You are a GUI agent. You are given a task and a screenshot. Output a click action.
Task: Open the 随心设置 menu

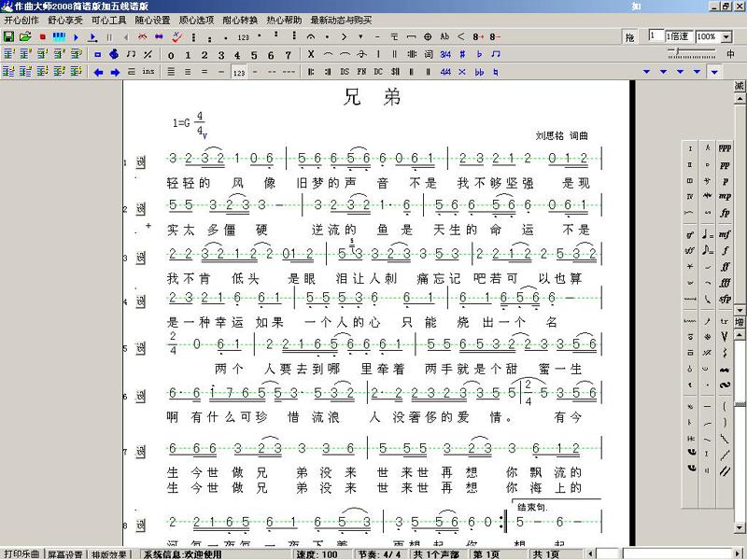(152, 20)
